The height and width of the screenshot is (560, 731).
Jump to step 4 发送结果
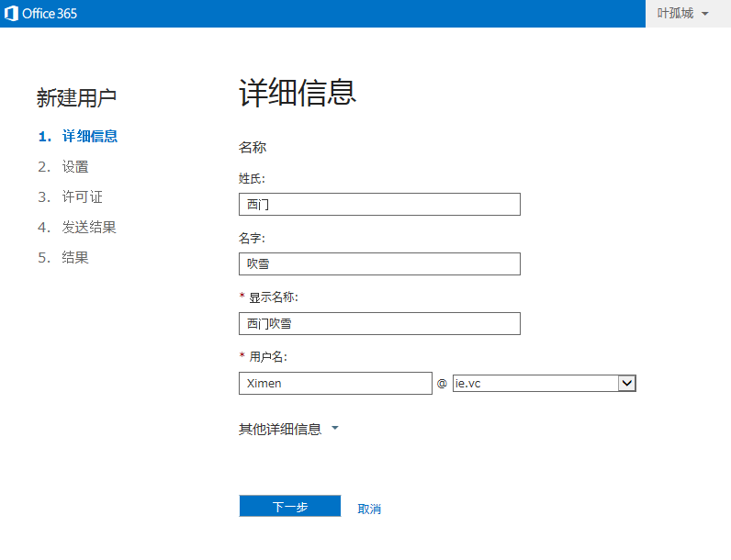pos(89,228)
